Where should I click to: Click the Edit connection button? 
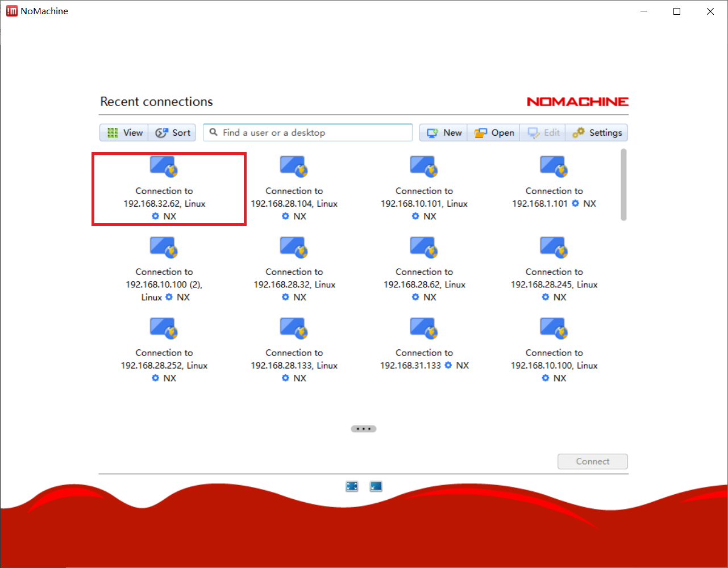click(x=543, y=132)
